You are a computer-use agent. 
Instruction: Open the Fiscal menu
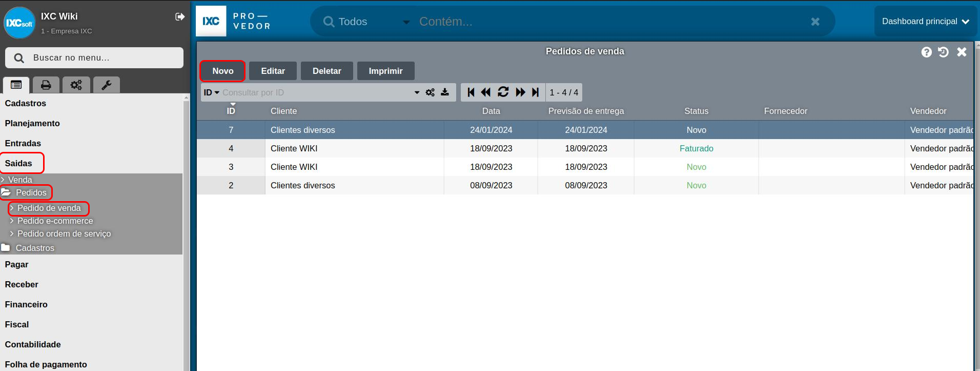pyautogui.click(x=17, y=324)
